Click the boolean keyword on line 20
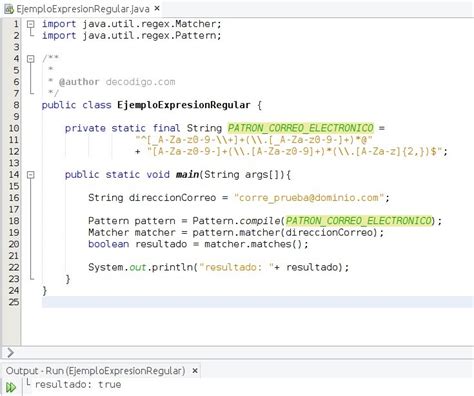 click(x=109, y=244)
